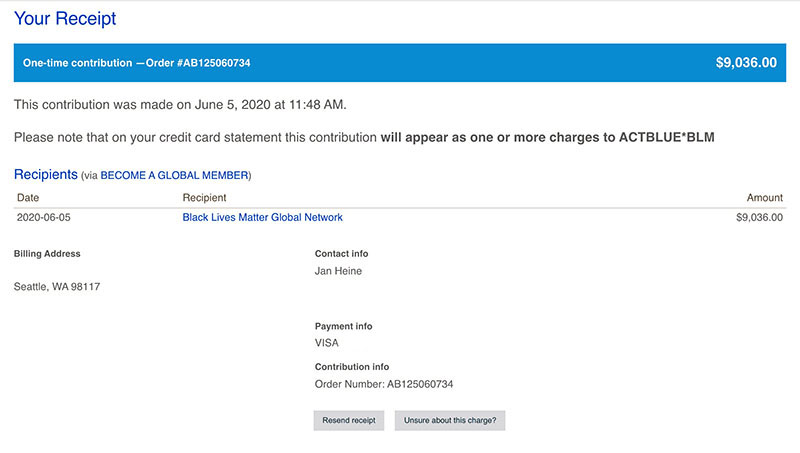
Task: Click the Amount column header
Action: point(764,197)
